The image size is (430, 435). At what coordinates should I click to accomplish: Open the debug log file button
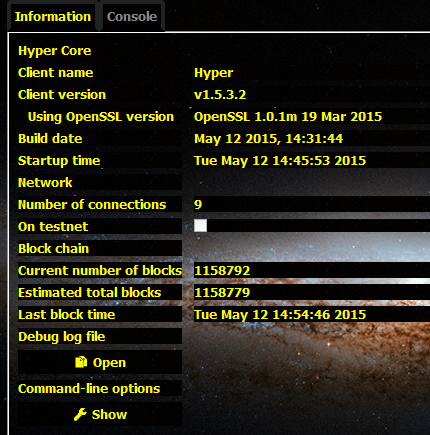[100, 362]
